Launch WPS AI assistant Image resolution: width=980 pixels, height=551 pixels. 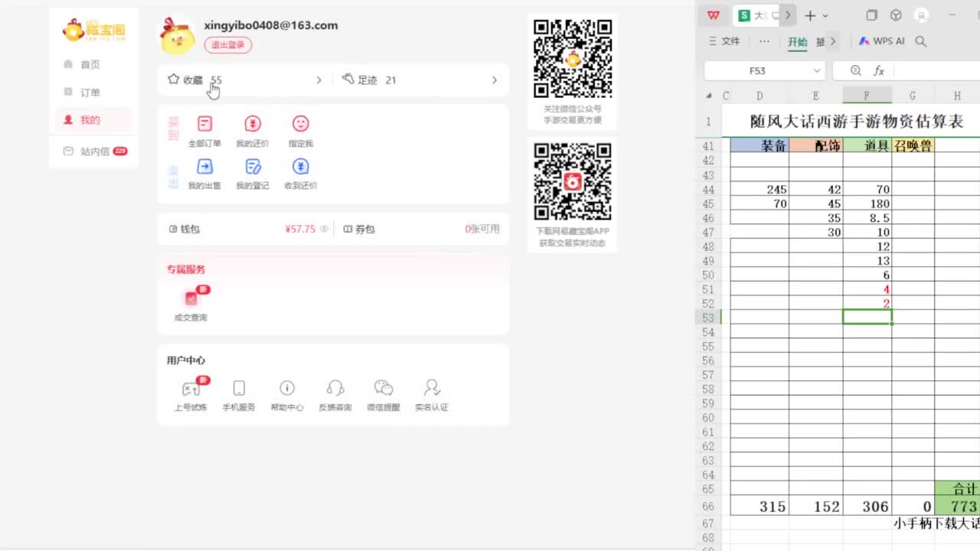(x=882, y=41)
